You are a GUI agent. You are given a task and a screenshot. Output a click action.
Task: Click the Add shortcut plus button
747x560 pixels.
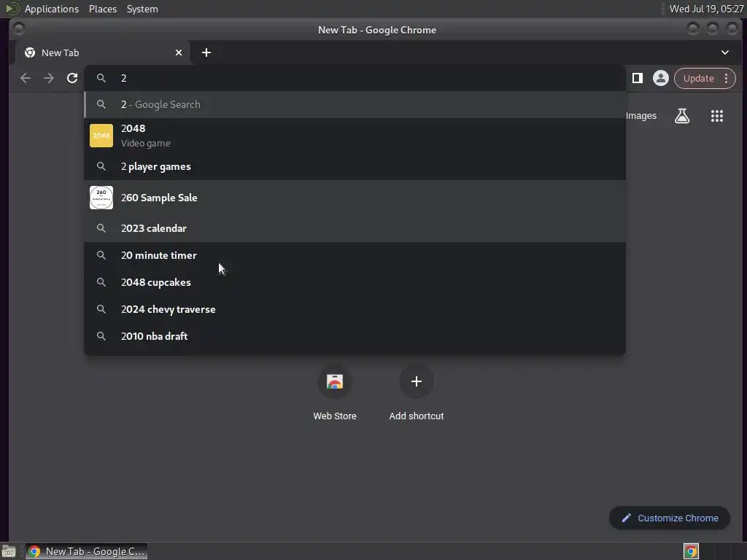point(417,381)
